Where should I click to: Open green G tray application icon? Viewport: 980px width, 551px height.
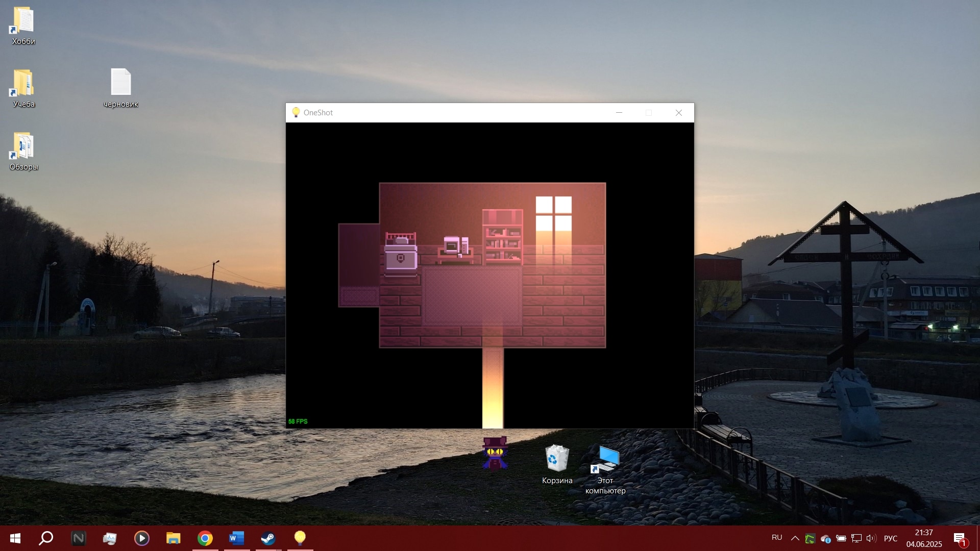pyautogui.click(x=810, y=539)
